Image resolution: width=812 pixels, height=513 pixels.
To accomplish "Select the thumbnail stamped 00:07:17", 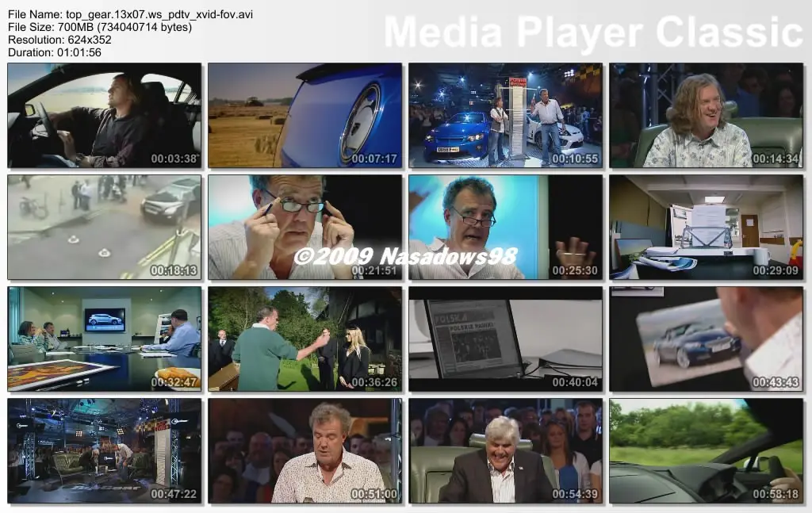I will 305,116.
